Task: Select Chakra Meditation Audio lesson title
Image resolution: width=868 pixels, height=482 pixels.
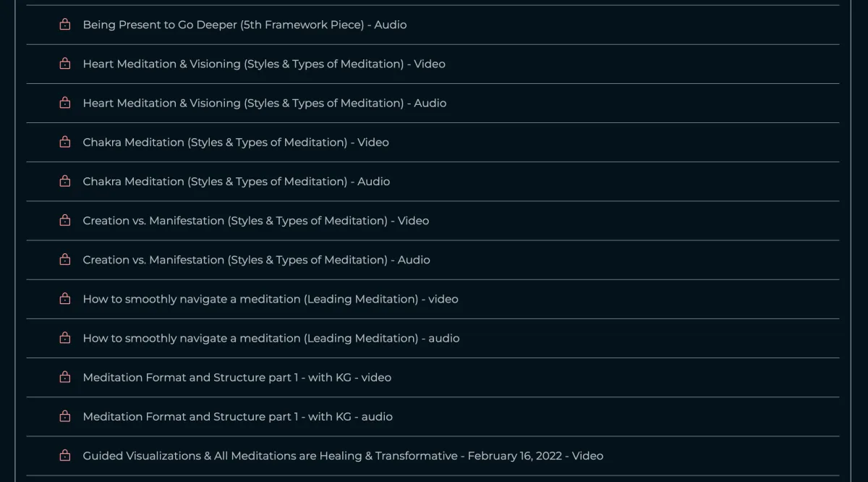Action: 236,181
